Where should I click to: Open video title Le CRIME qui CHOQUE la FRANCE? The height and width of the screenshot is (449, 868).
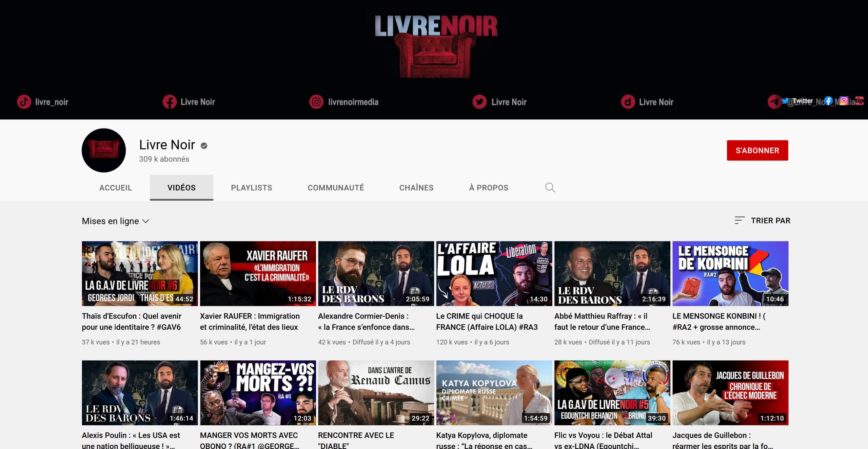coord(487,321)
